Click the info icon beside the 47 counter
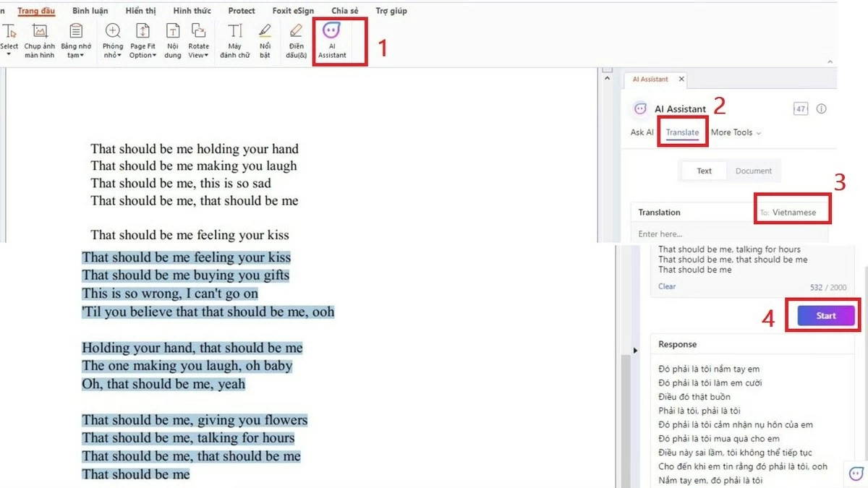Screen dimensions: 868x488 coord(821,108)
